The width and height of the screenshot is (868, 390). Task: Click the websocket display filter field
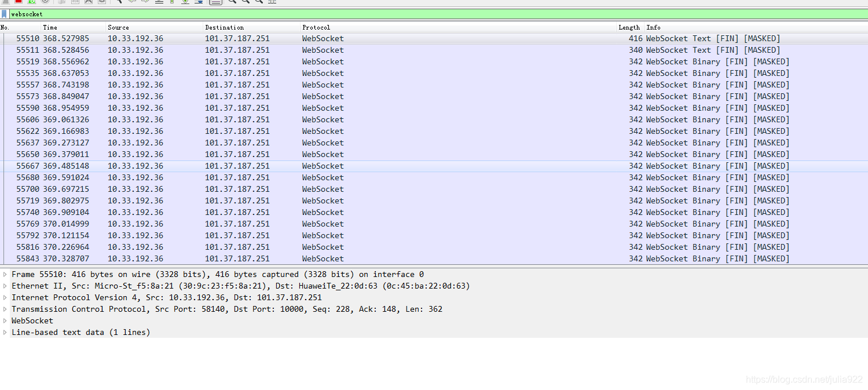point(438,14)
